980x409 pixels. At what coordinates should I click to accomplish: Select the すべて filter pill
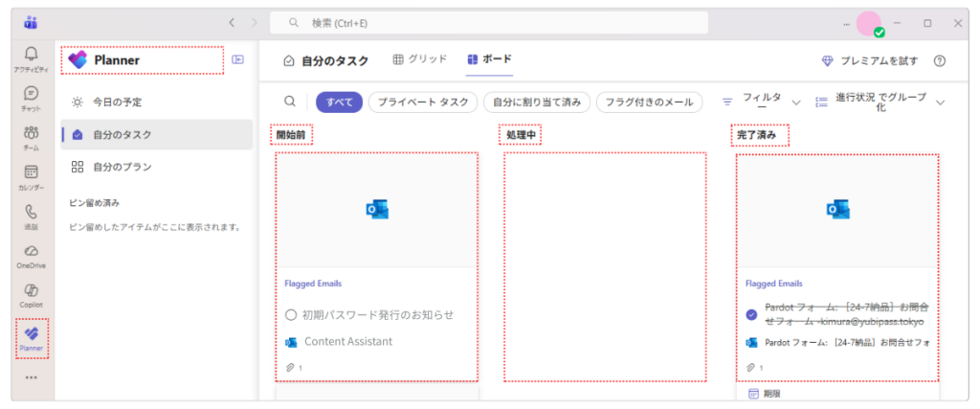tap(340, 102)
